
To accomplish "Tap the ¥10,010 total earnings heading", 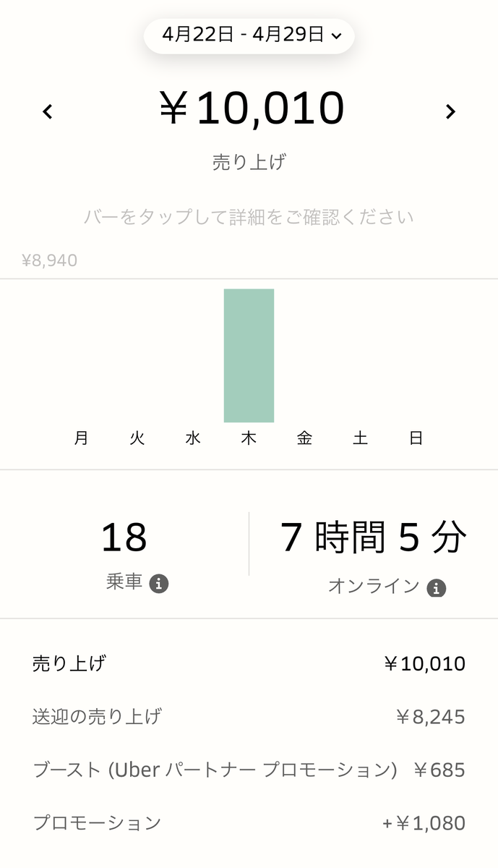I will pyautogui.click(x=250, y=109).
